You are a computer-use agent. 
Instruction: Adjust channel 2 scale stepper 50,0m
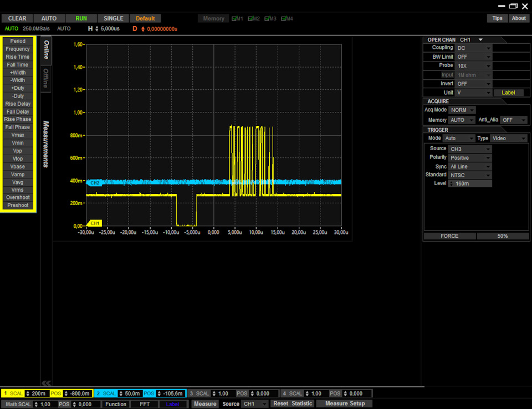pyautogui.click(x=121, y=393)
